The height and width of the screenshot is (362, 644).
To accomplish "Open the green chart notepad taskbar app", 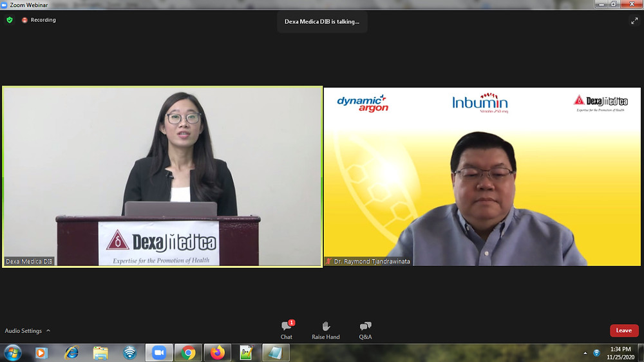I will (247, 353).
